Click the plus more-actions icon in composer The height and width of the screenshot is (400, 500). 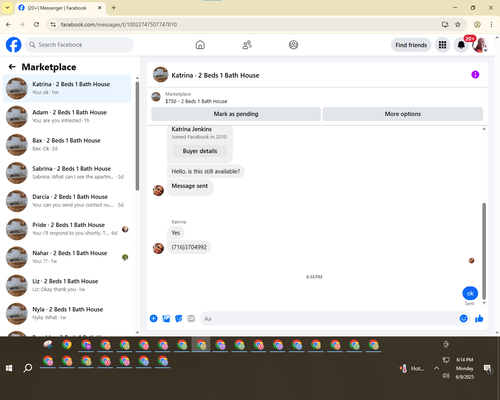(154, 319)
